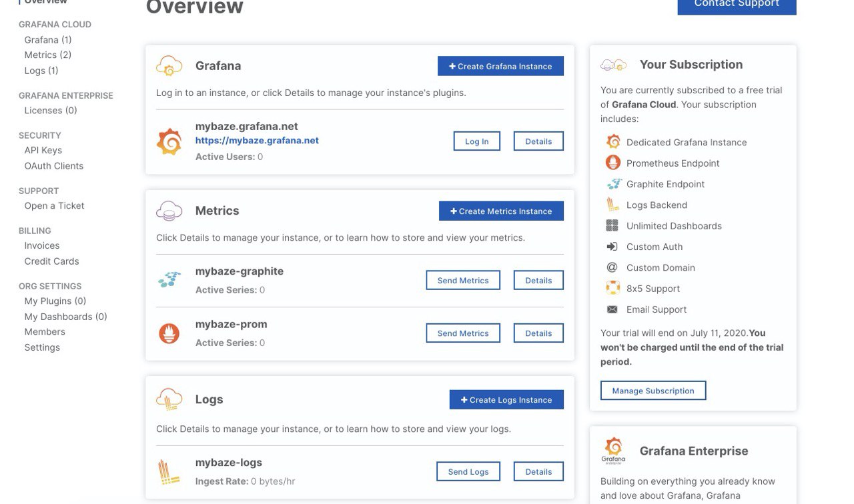Click the Custom Auth sign-in icon

[612, 247]
